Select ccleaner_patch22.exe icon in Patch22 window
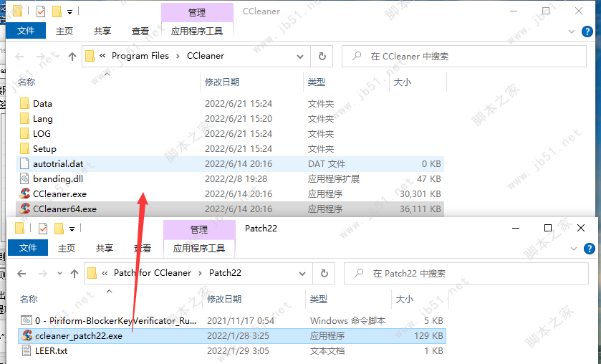Viewport: 601px width, 364px height. [27, 335]
